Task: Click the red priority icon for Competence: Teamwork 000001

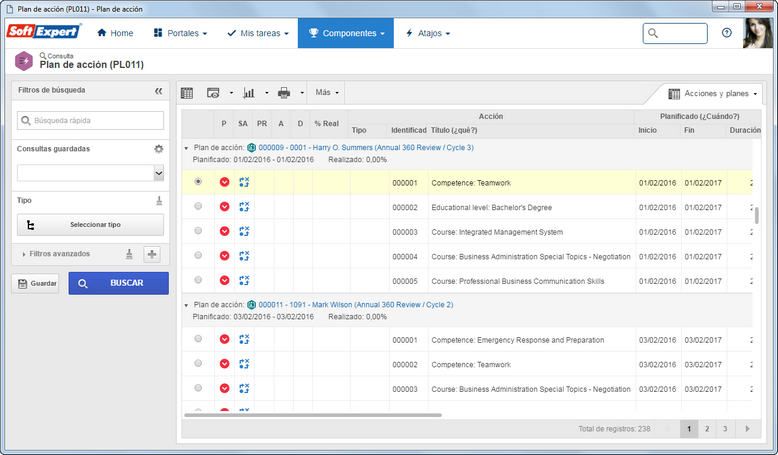Action: [x=225, y=182]
